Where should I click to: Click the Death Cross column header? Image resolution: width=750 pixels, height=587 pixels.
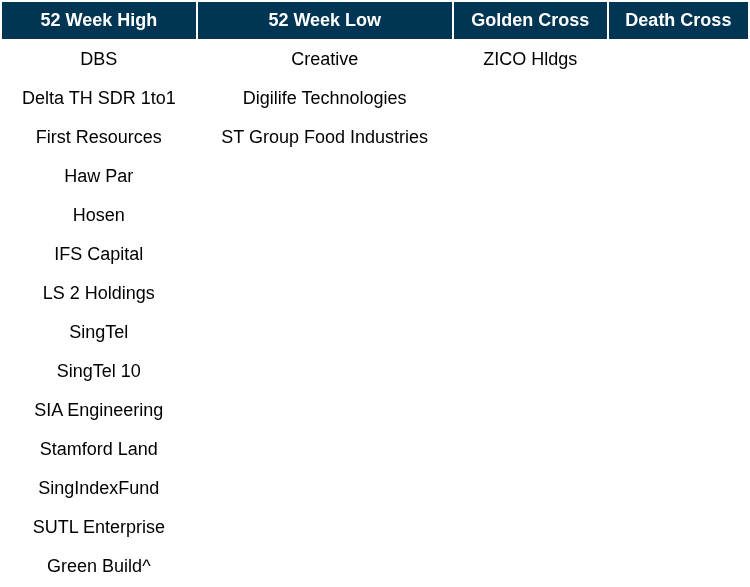pyautogui.click(x=678, y=20)
